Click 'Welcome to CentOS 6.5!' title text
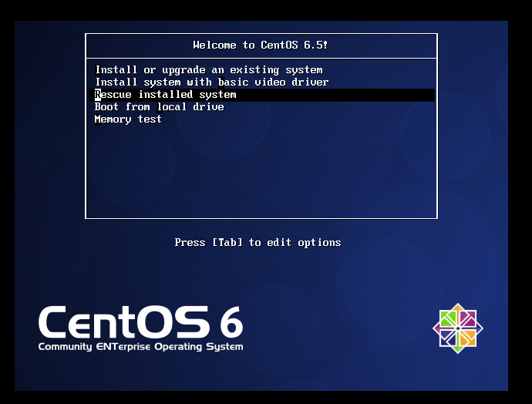 click(x=261, y=45)
